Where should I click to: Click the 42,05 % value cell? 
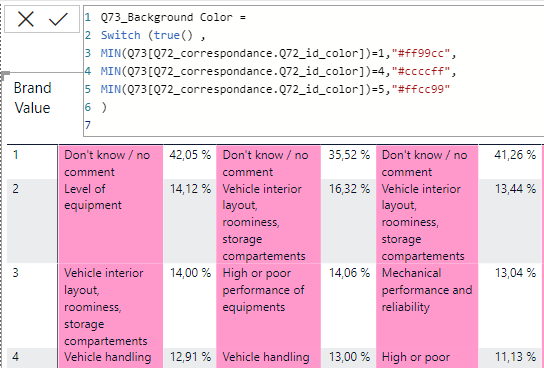pos(190,162)
